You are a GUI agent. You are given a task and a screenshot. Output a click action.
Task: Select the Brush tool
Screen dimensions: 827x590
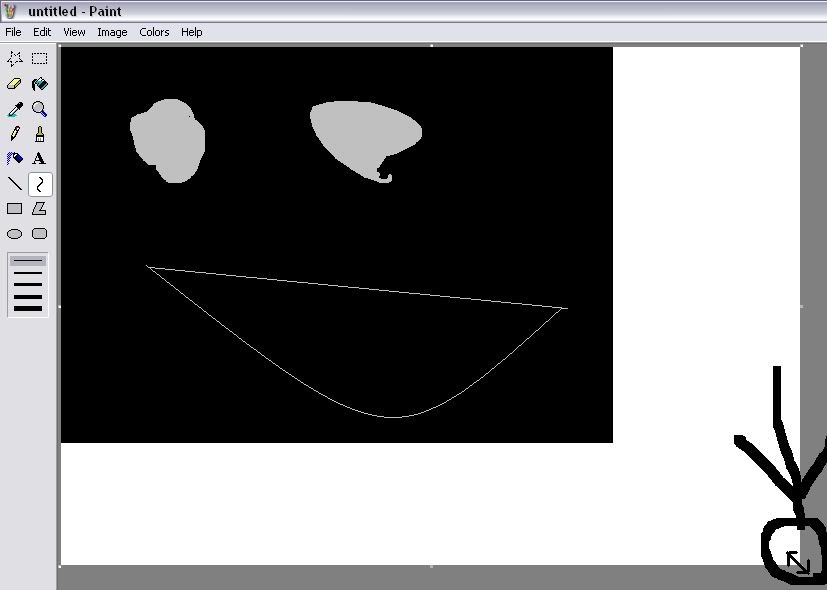coord(40,134)
